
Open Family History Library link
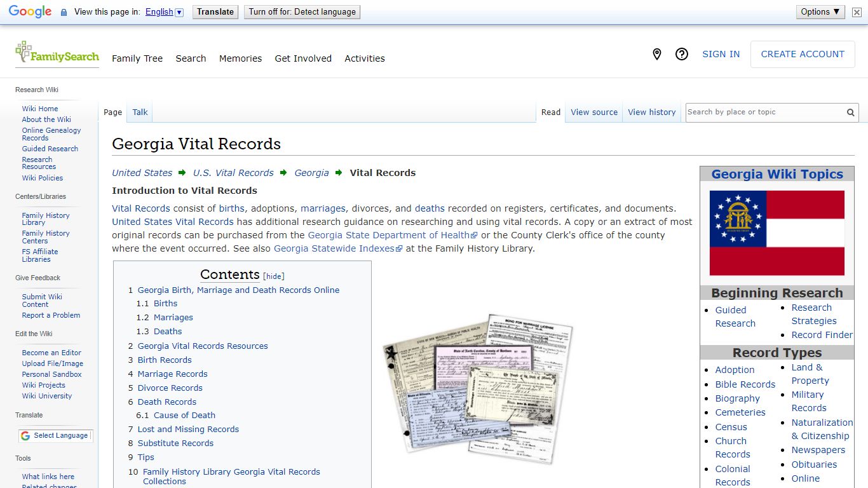[x=46, y=219]
